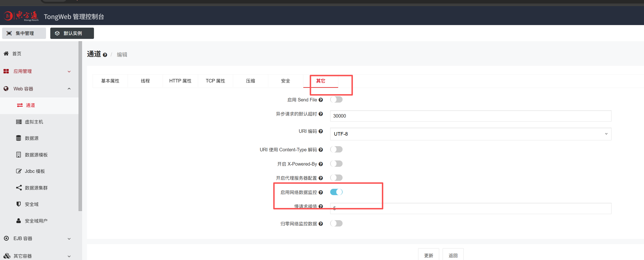This screenshot has width=644, height=260.
Task: Click the 数据源 database icon
Action: coord(18,138)
